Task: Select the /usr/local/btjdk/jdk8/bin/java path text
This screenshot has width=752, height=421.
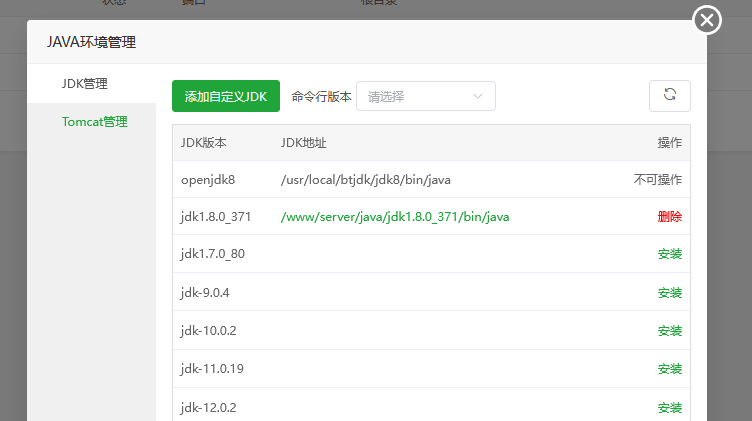Action: coord(365,180)
